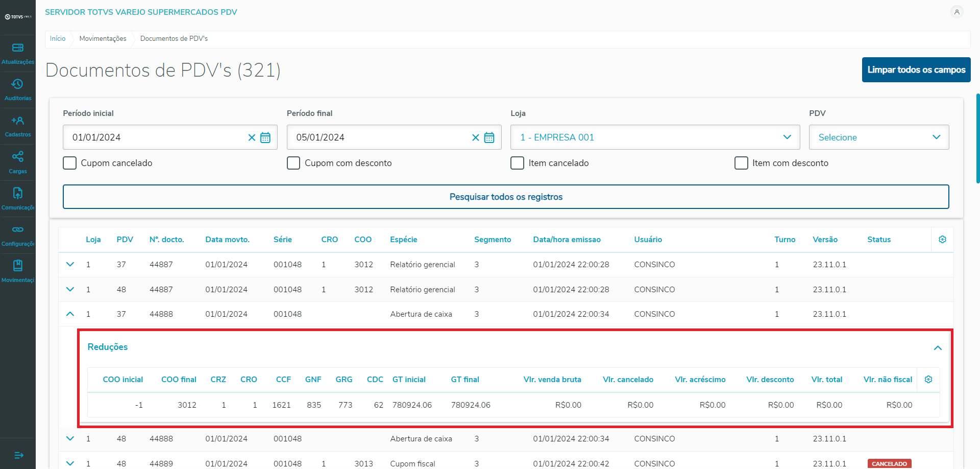The image size is (980, 469).
Task: Collapse row PDV 37 docto 44888
Action: click(70, 314)
